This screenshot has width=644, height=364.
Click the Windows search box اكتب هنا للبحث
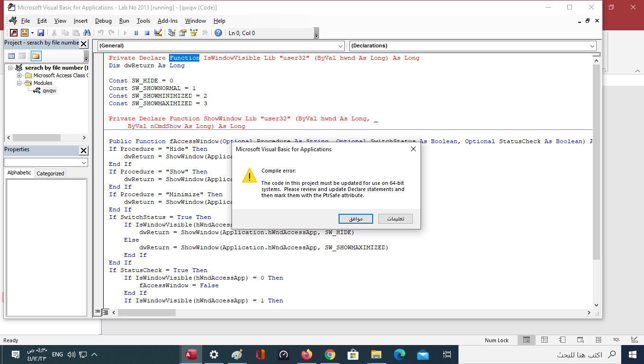click(x=540, y=355)
